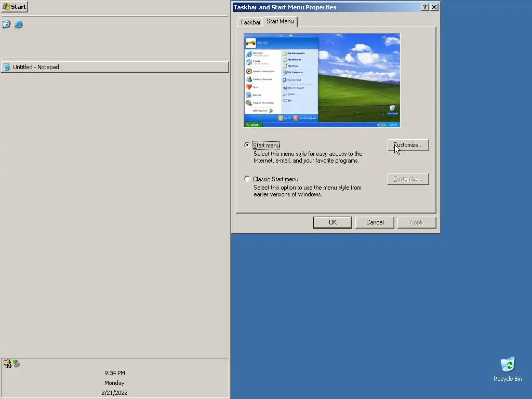Choose the Start menu radio button
Screen dimensions: 532x399
(247, 145)
